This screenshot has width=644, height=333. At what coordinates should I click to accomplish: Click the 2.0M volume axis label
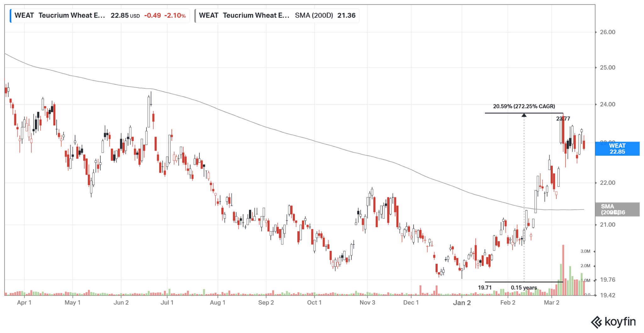click(x=585, y=266)
